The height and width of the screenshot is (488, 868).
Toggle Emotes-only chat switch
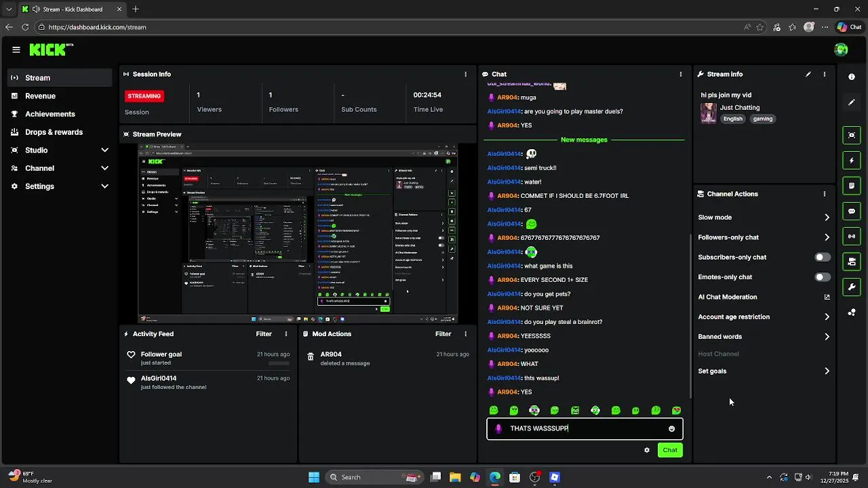point(823,277)
